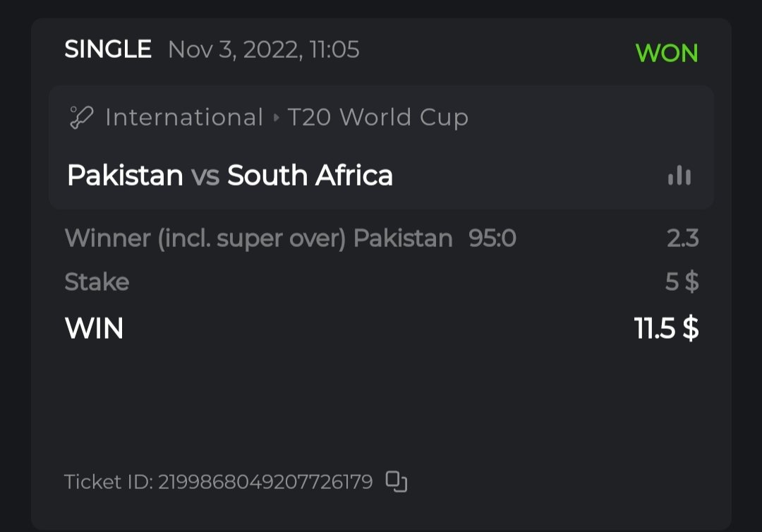This screenshot has width=762, height=532.
Task: Click the green WON status label
Action: [x=666, y=53]
